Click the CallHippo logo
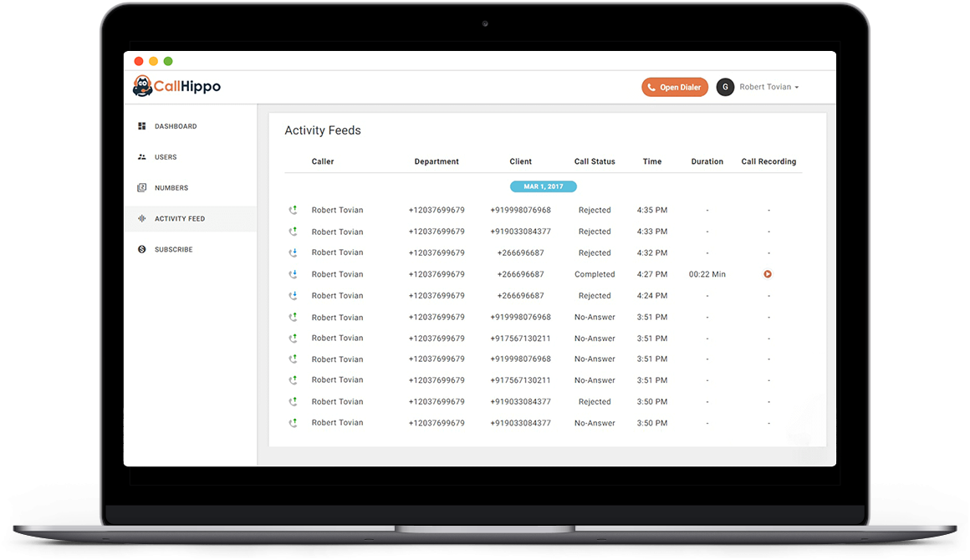The width and height of the screenshot is (970, 560). [x=176, y=87]
